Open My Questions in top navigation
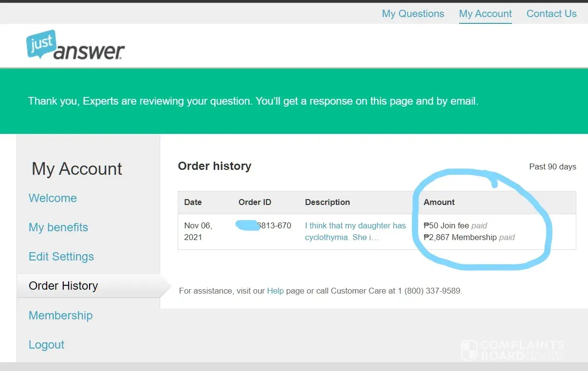This screenshot has height=371, width=588. (x=413, y=14)
